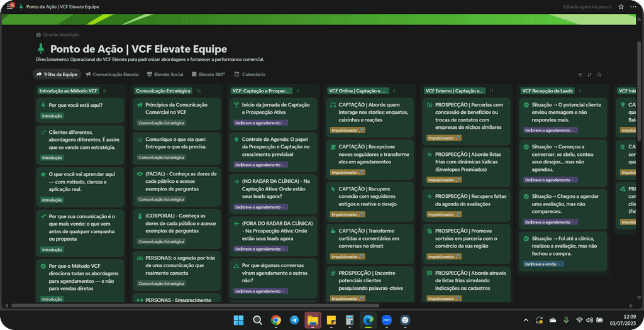
Task: Click the up-arrow icon on 'Controle de Agenda' card
Action: click(x=236, y=140)
